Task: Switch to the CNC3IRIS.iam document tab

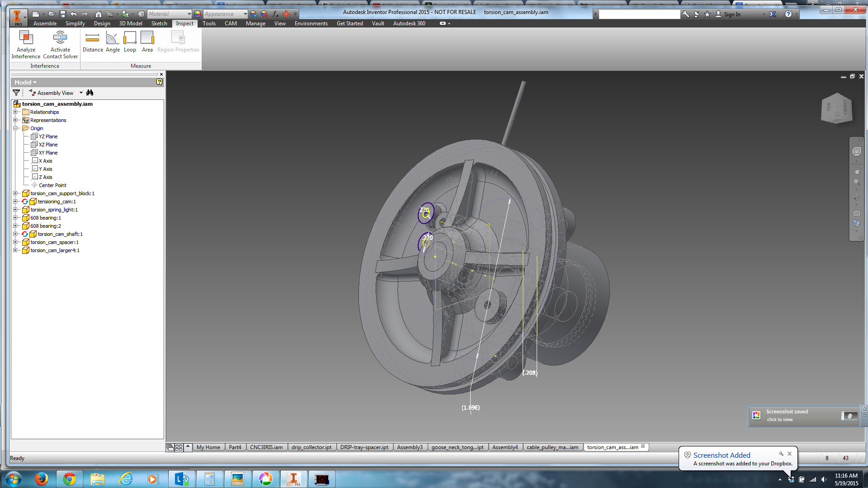Action: [x=266, y=447]
